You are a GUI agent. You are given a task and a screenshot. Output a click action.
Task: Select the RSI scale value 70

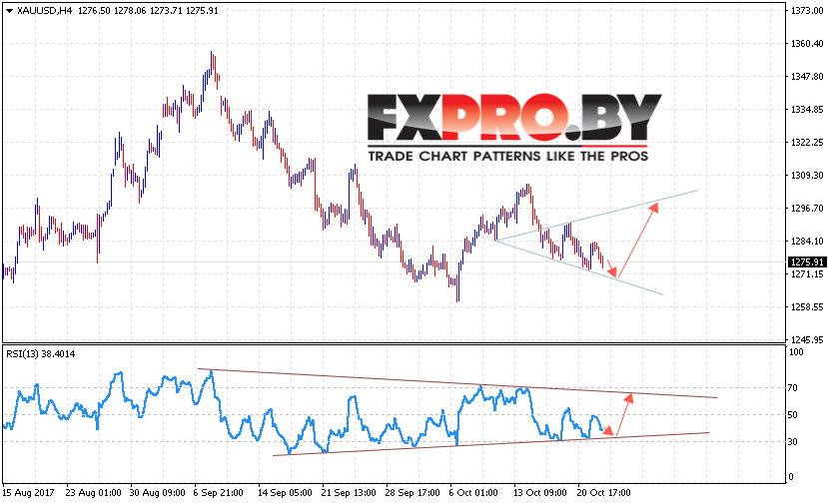tap(793, 388)
